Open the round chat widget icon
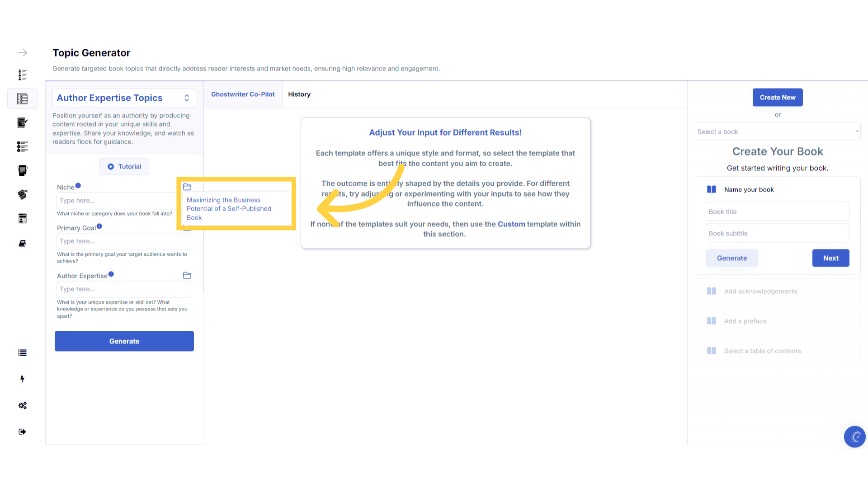The height and width of the screenshot is (488, 868). [854, 436]
